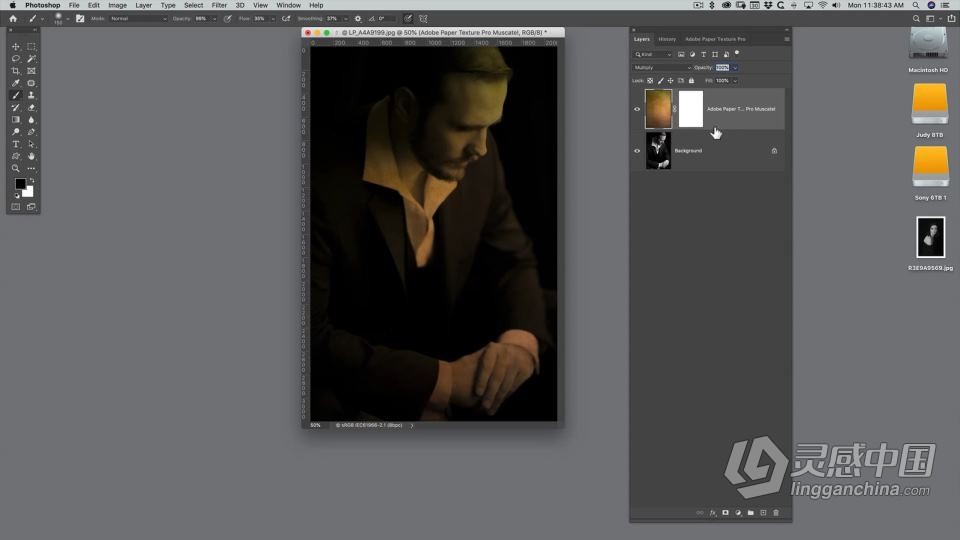Screen dimensions: 960x540
Task: Swap foreground and background colors
Action: (32, 181)
